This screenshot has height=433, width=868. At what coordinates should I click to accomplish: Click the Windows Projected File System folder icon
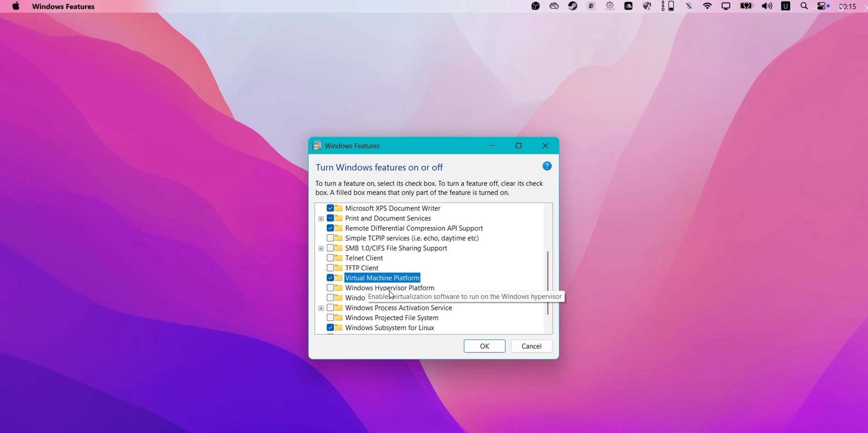coord(339,318)
